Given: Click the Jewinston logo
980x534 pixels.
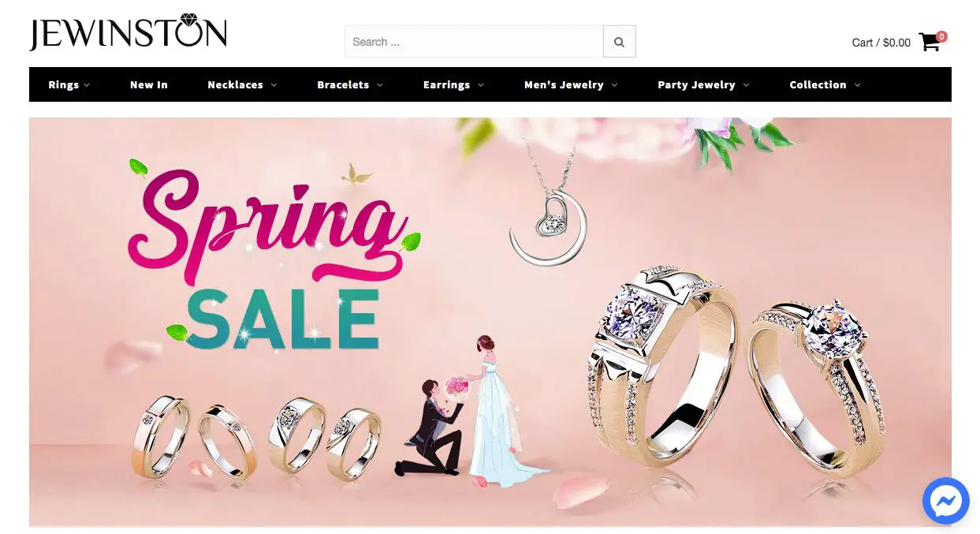Looking at the screenshot, I should [129, 32].
